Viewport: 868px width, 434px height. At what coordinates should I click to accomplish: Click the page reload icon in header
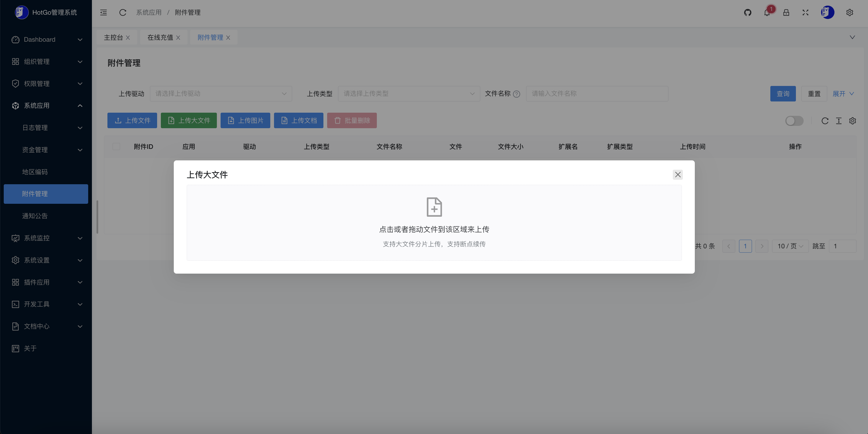(x=123, y=12)
